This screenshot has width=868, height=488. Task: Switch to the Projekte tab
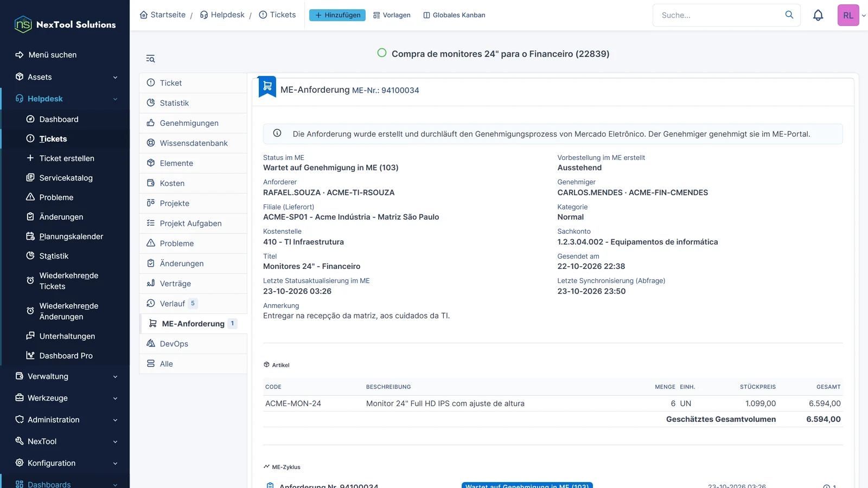(193, 203)
